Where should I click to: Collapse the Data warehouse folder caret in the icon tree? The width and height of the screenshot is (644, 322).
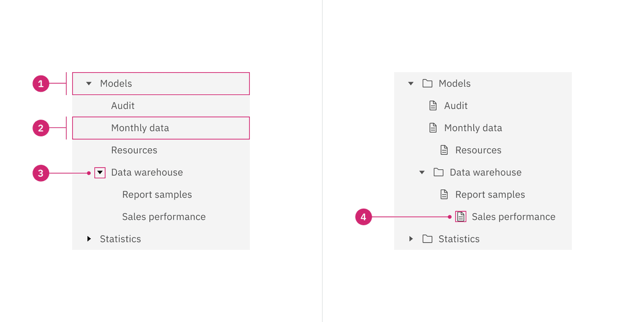[x=422, y=172]
